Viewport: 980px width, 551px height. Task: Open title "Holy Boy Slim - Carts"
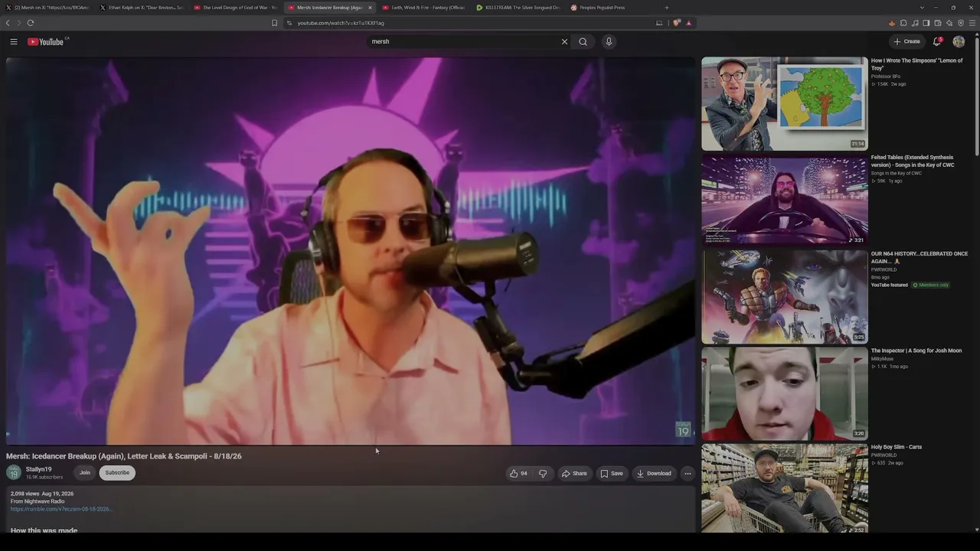(897, 447)
